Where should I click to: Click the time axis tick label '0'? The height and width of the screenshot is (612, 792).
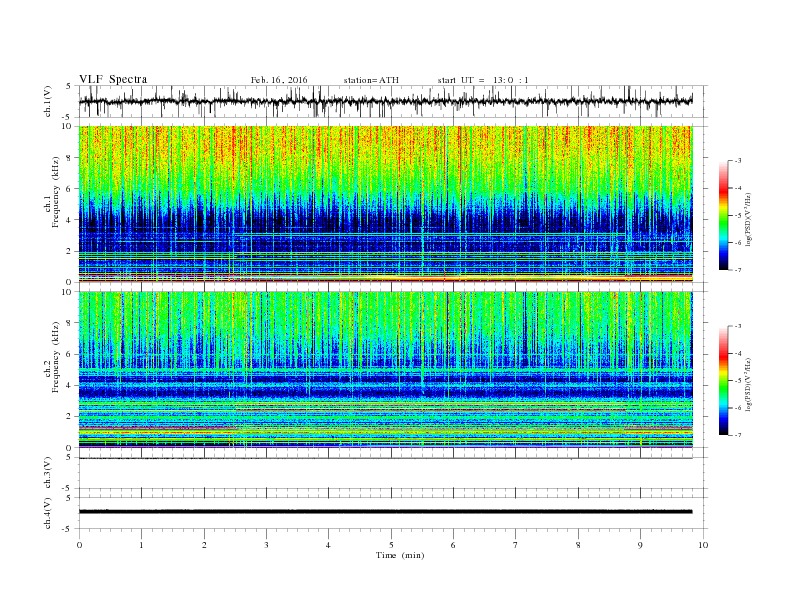click(79, 545)
